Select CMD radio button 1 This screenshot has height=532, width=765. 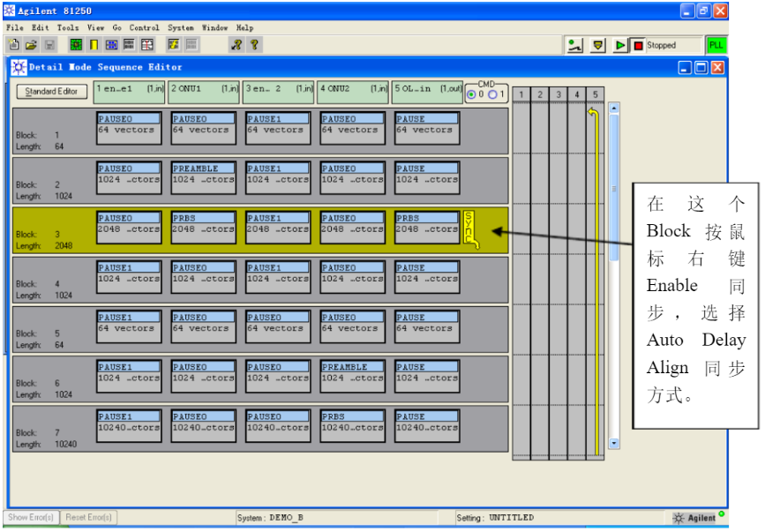coord(493,94)
